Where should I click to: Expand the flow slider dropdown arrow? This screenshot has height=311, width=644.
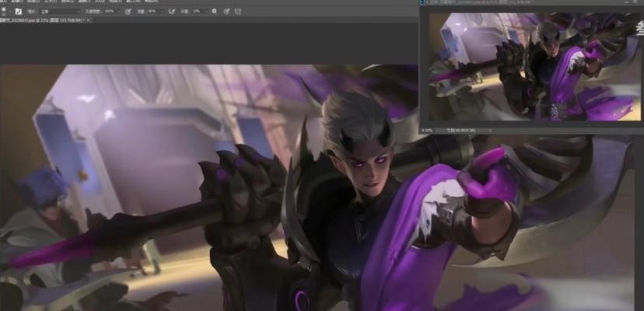click(163, 12)
